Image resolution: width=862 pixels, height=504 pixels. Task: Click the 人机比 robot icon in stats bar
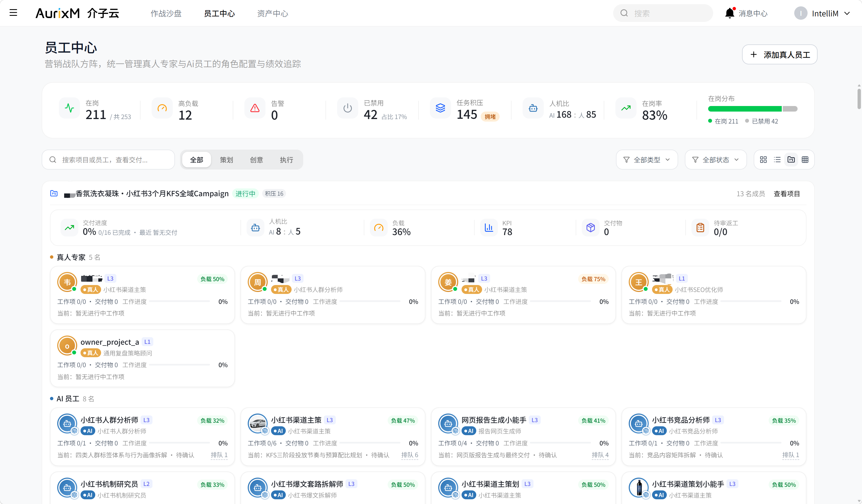533,109
